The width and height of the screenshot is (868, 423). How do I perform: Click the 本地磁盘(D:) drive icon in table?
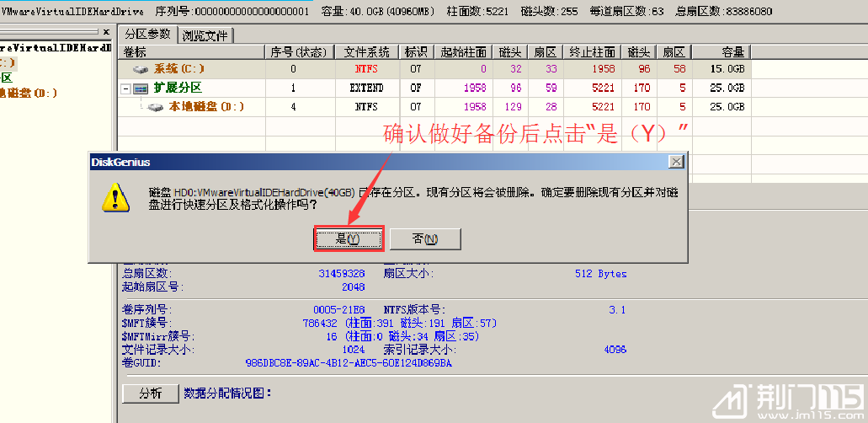(156, 107)
